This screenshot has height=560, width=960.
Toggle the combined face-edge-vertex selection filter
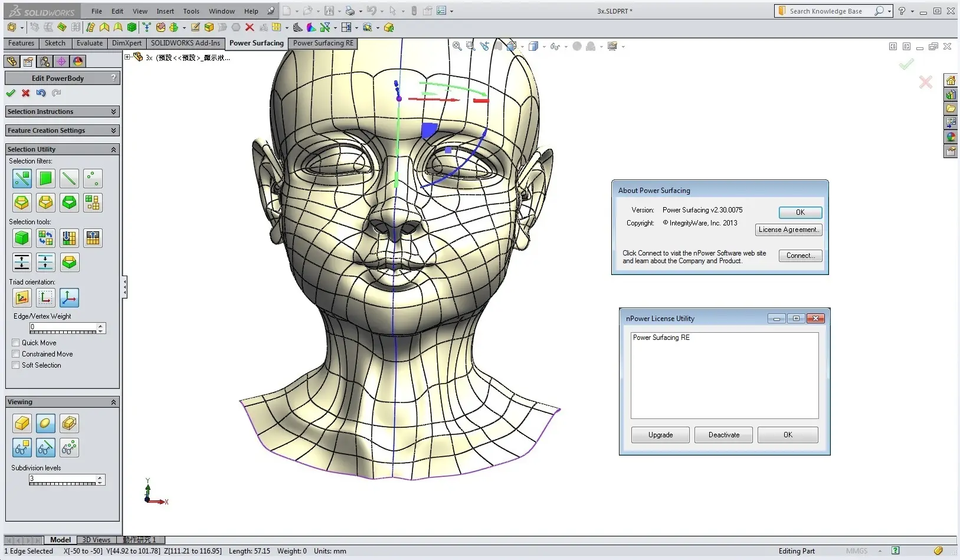pos(22,178)
